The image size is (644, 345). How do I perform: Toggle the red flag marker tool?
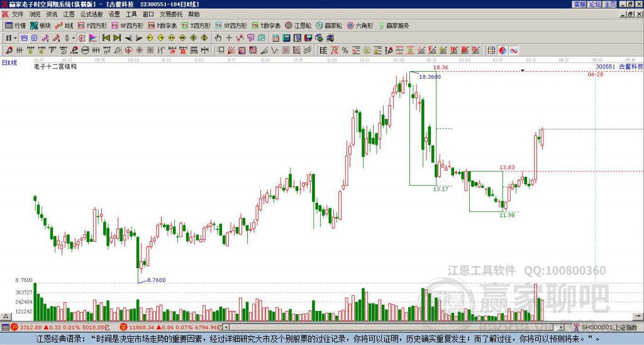pos(93,38)
